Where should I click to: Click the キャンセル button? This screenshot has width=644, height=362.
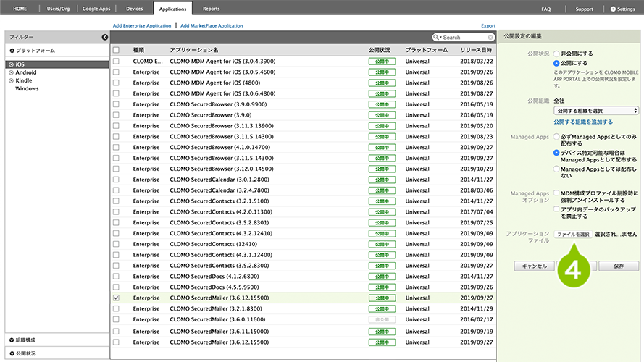(534, 266)
